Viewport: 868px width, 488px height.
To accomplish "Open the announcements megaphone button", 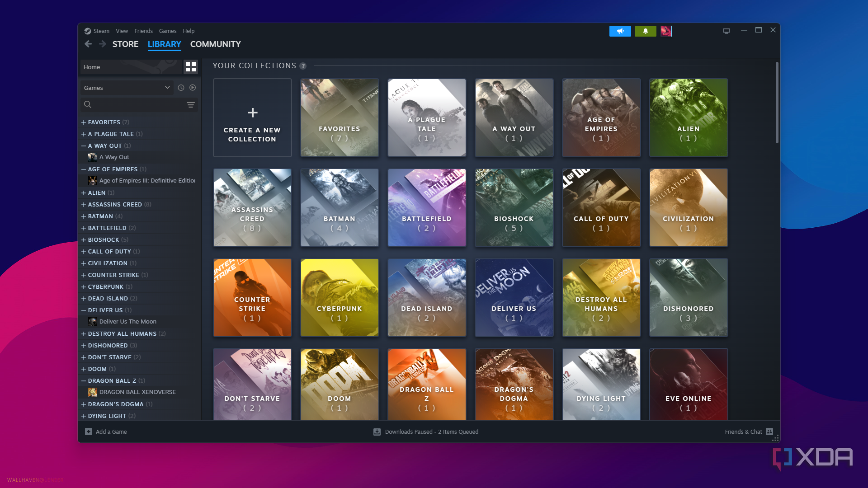I will point(620,31).
